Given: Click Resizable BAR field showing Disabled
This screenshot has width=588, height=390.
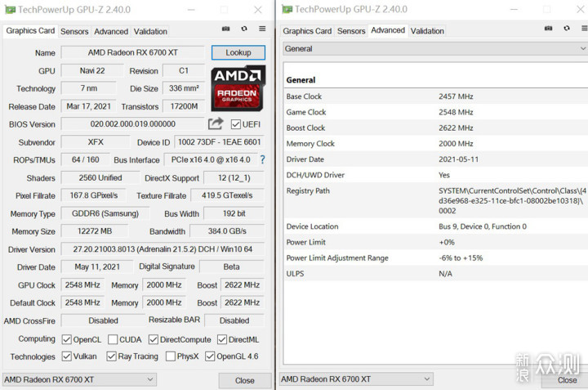Looking at the screenshot, I should (x=234, y=321).
